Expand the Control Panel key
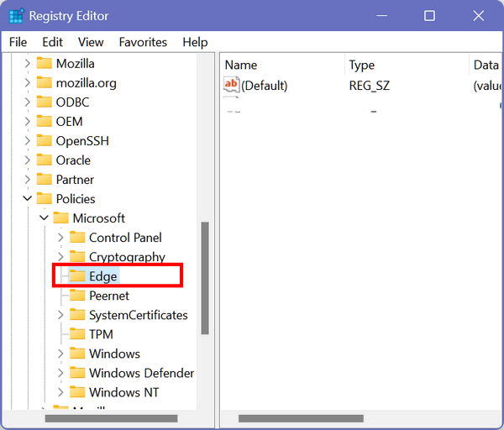 60,238
